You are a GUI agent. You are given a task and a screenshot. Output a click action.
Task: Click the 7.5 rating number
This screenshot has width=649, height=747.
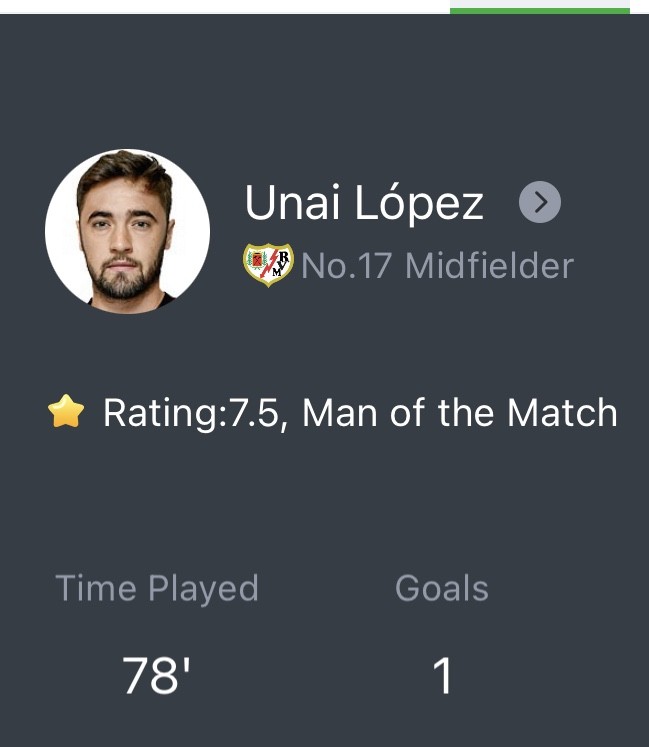click(x=257, y=413)
